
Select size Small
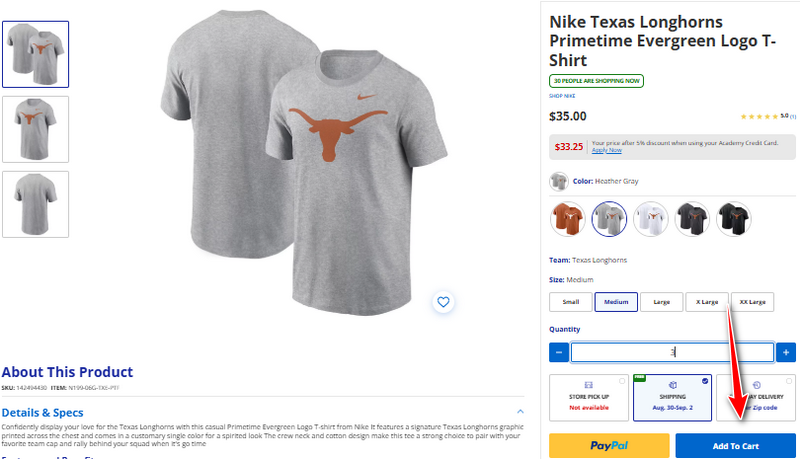570,301
